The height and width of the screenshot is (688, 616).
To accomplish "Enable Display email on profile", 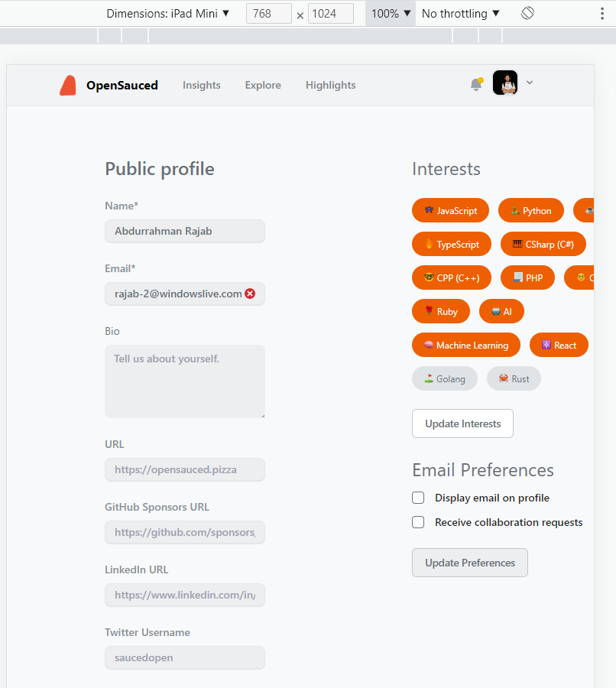I will (418, 498).
